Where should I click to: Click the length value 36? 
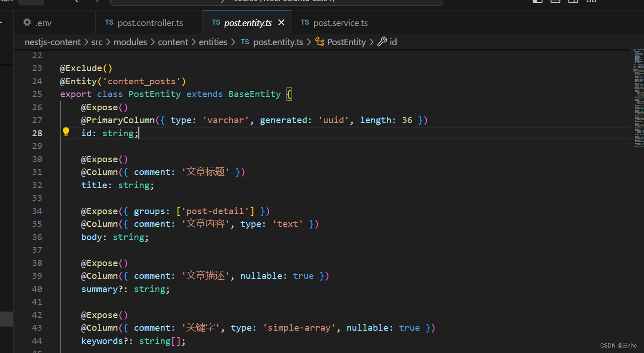tap(407, 120)
